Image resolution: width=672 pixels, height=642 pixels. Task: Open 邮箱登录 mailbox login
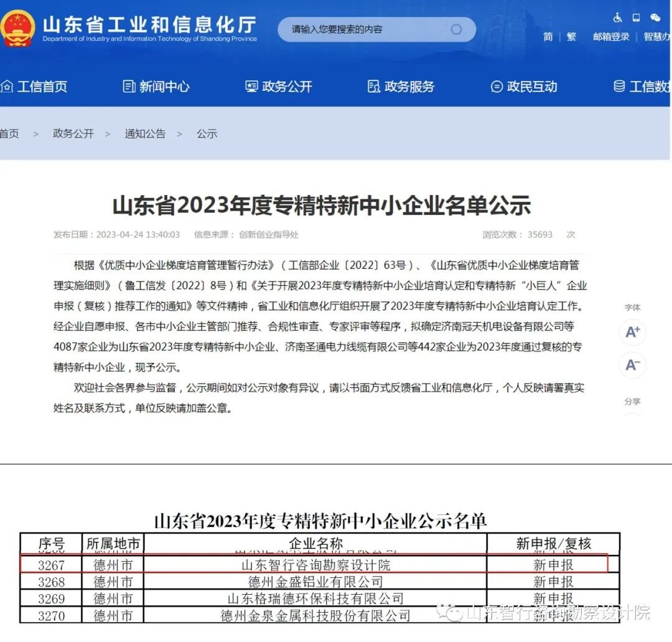point(611,37)
